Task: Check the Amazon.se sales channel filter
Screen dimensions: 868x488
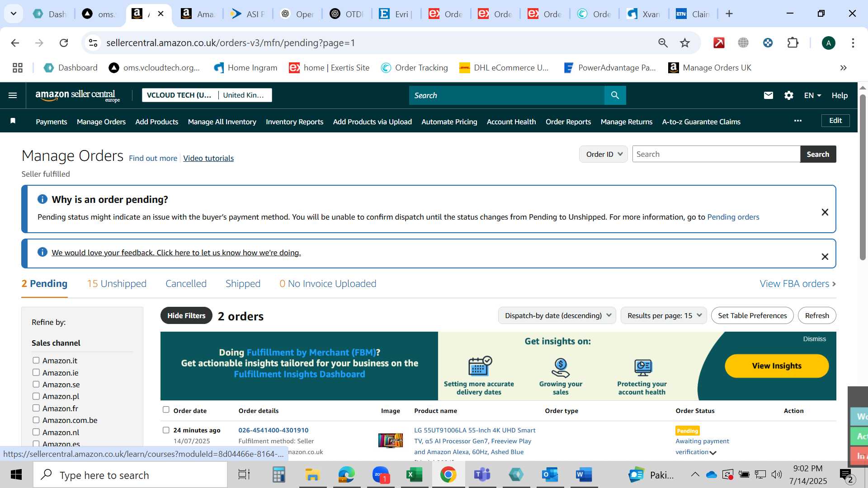Action: point(36,384)
